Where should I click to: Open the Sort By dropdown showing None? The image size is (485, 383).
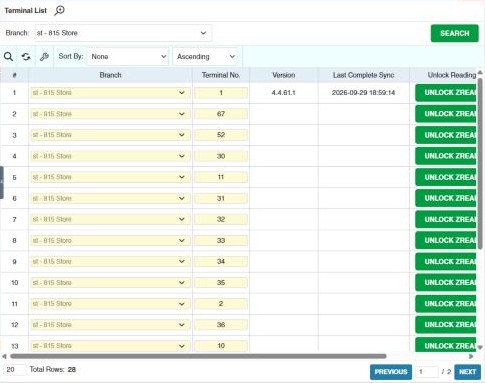pos(128,56)
